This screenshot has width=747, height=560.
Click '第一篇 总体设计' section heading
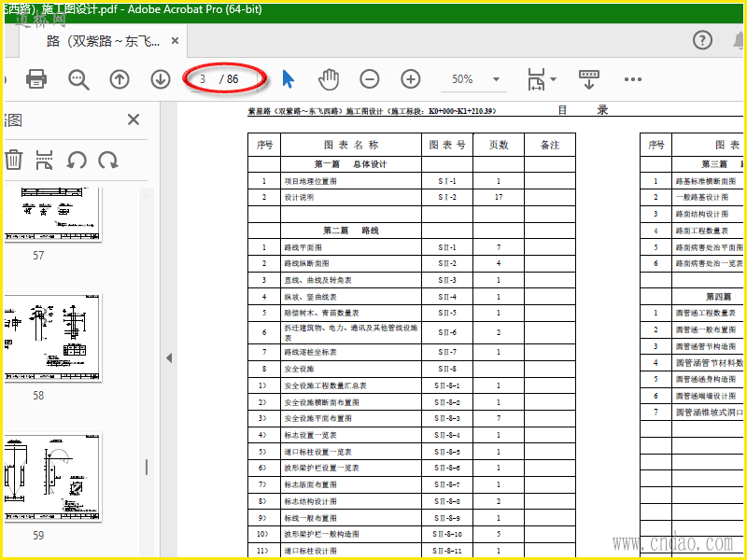pos(351,164)
